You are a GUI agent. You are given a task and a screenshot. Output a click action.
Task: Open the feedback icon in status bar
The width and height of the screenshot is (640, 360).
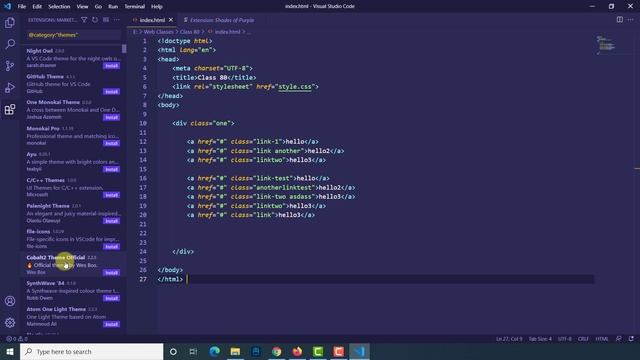coord(619,339)
